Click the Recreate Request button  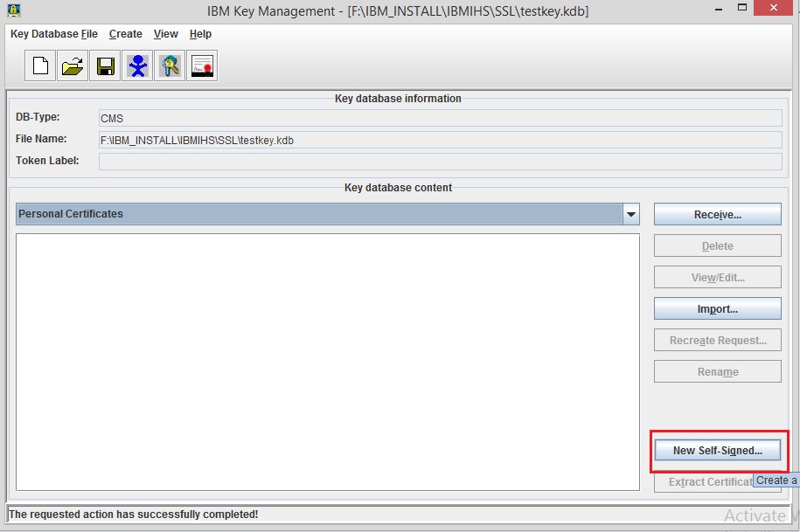(x=717, y=340)
